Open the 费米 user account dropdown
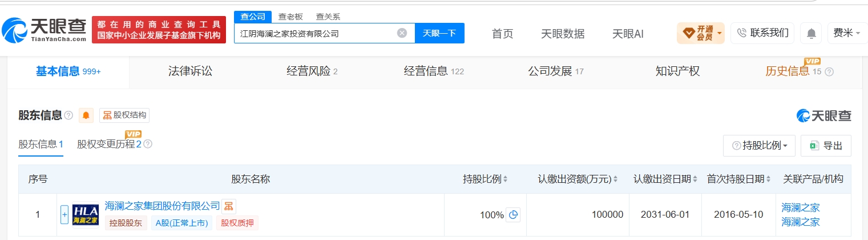868x240 pixels. (x=848, y=33)
